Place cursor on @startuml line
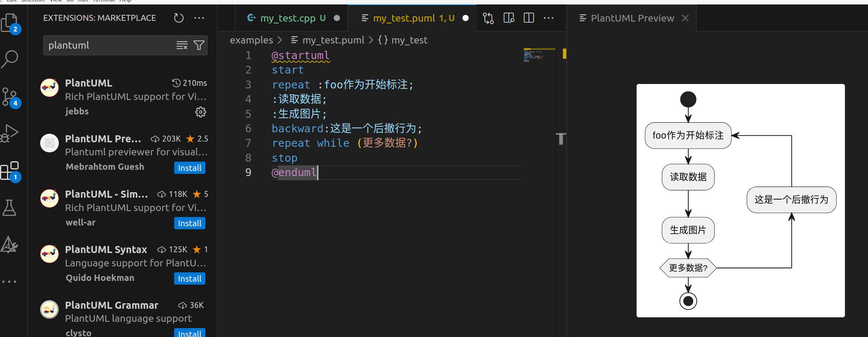This screenshot has height=337, width=868. click(x=301, y=55)
